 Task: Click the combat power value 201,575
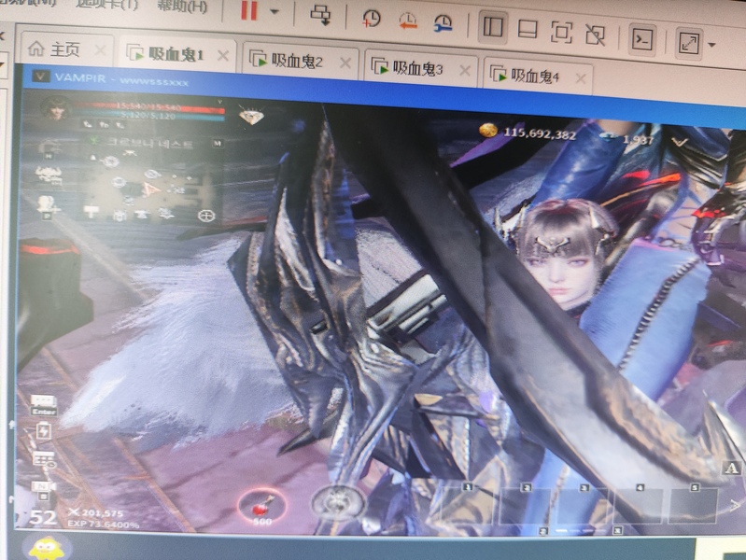(103, 512)
